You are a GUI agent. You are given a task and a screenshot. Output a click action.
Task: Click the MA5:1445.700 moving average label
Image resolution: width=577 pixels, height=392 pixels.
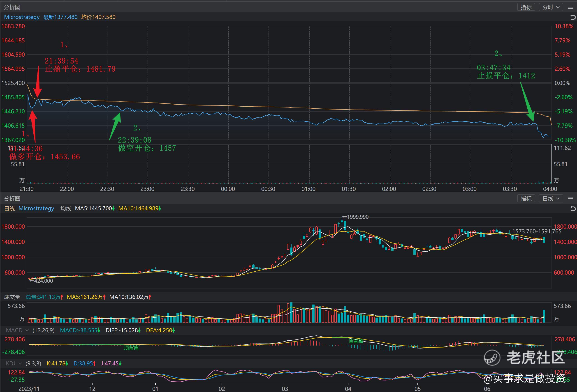click(95, 209)
